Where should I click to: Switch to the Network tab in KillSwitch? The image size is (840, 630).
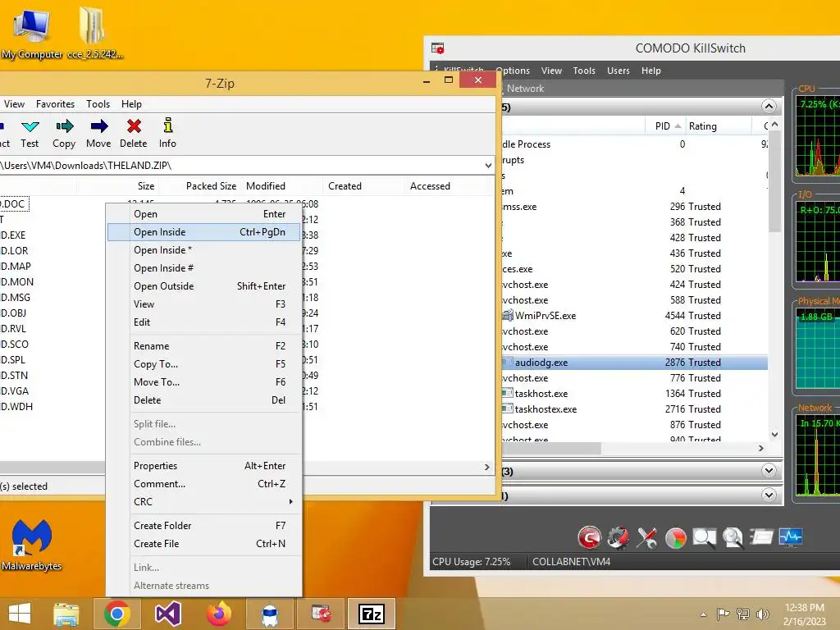pyautogui.click(x=525, y=89)
